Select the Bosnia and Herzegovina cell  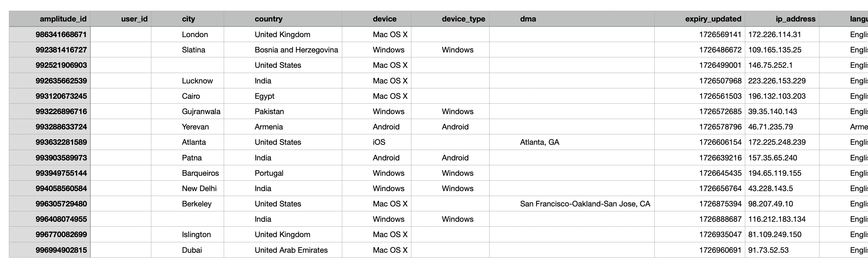[283, 50]
